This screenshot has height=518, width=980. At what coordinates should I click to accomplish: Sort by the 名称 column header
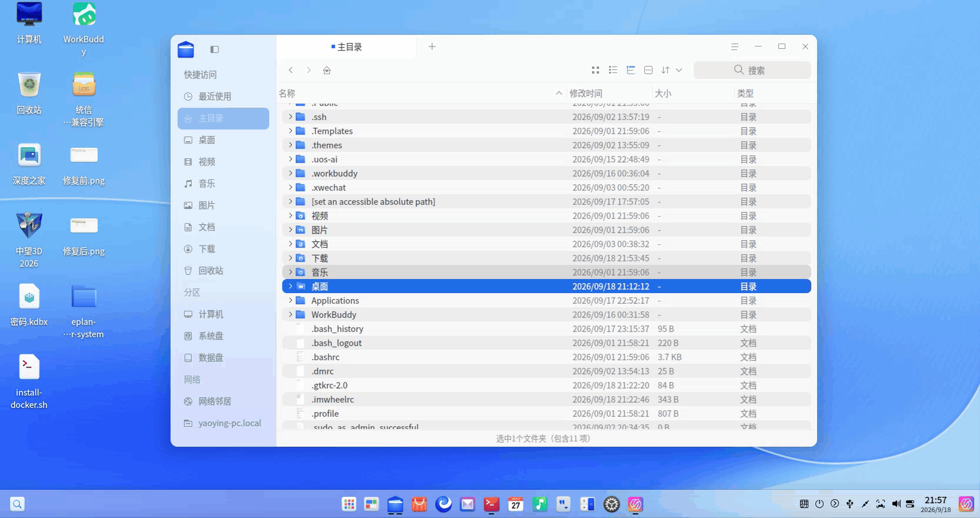tap(421, 93)
